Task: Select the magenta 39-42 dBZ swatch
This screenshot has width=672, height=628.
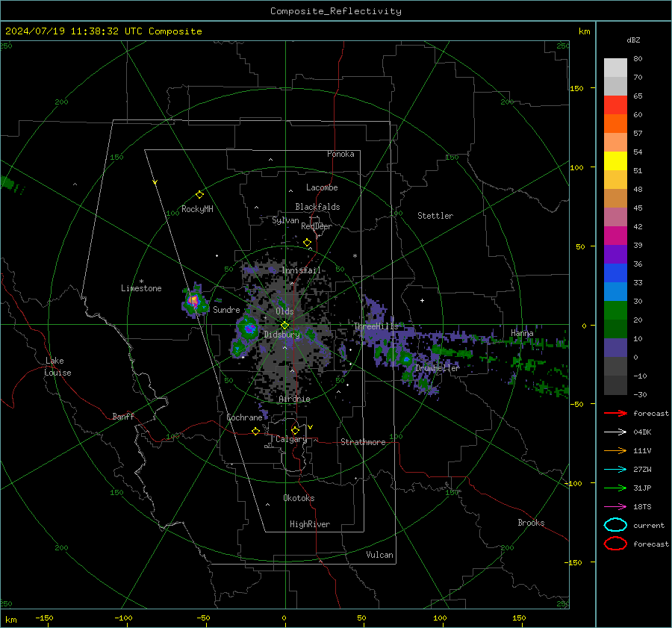Action: point(615,236)
